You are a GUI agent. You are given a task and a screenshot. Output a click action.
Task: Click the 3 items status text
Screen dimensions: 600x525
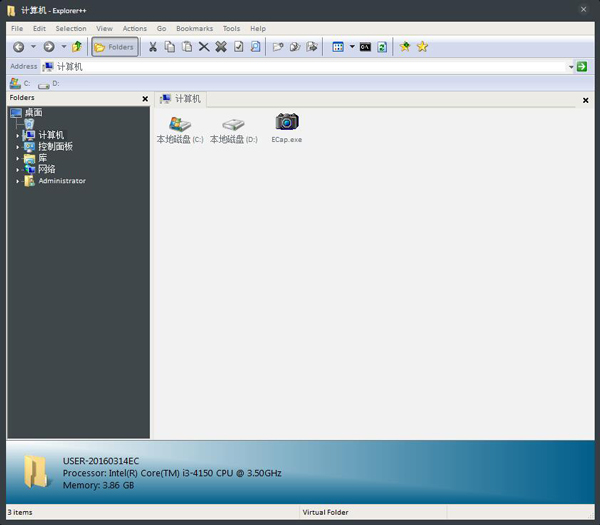20,512
